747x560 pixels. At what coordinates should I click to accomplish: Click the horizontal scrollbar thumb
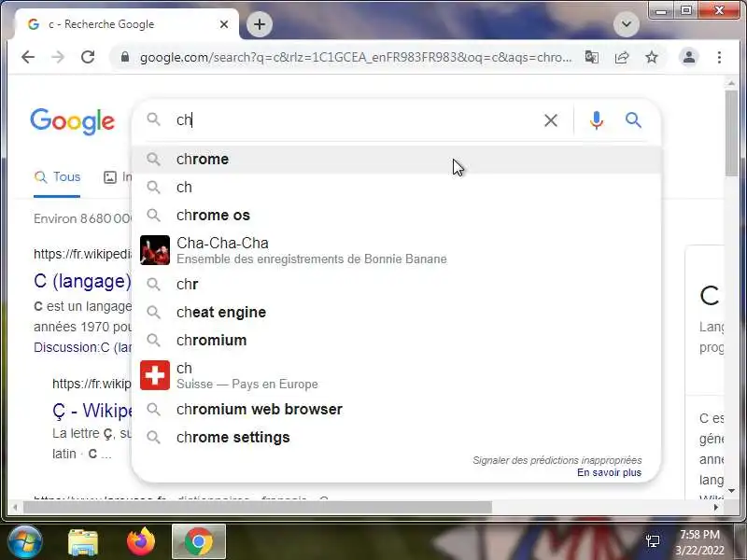258,508
